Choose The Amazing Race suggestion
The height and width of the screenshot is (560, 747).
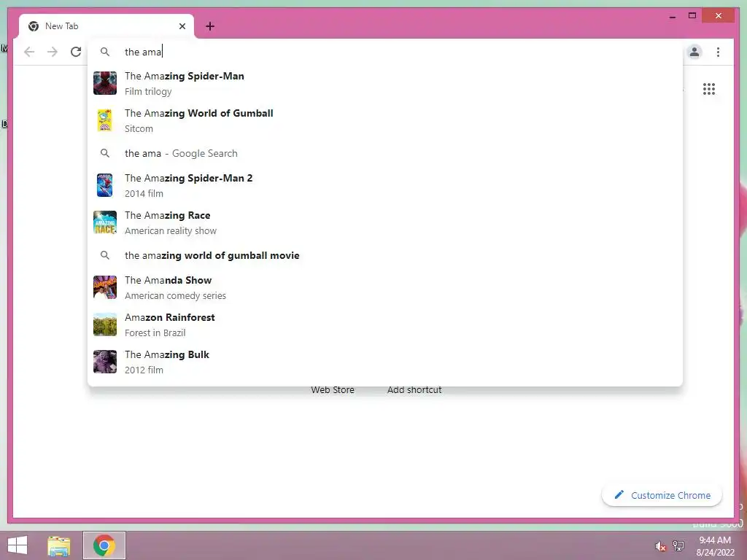(x=385, y=222)
